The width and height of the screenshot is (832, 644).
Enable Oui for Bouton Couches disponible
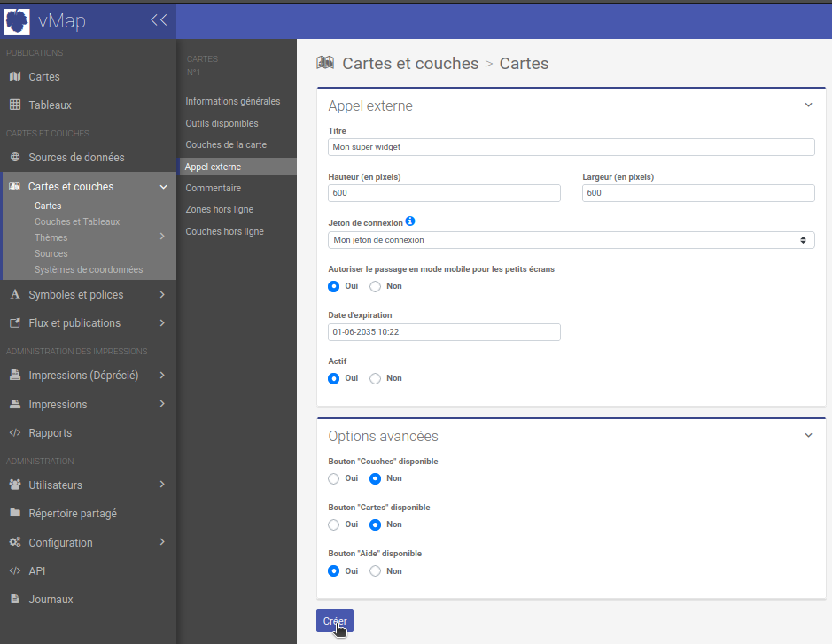point(334,478)
